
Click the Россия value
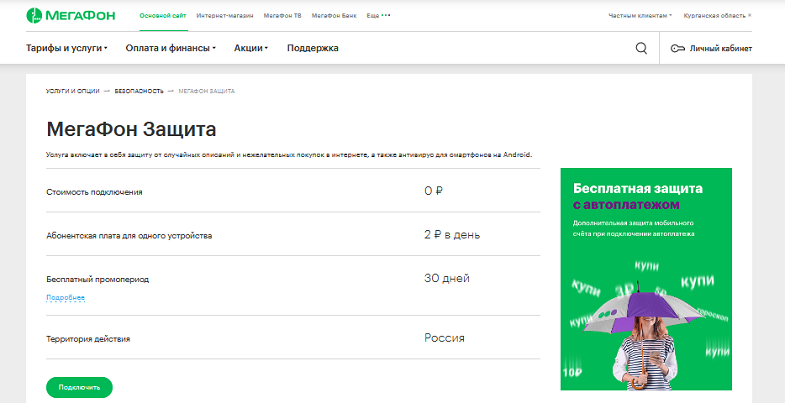445,338
